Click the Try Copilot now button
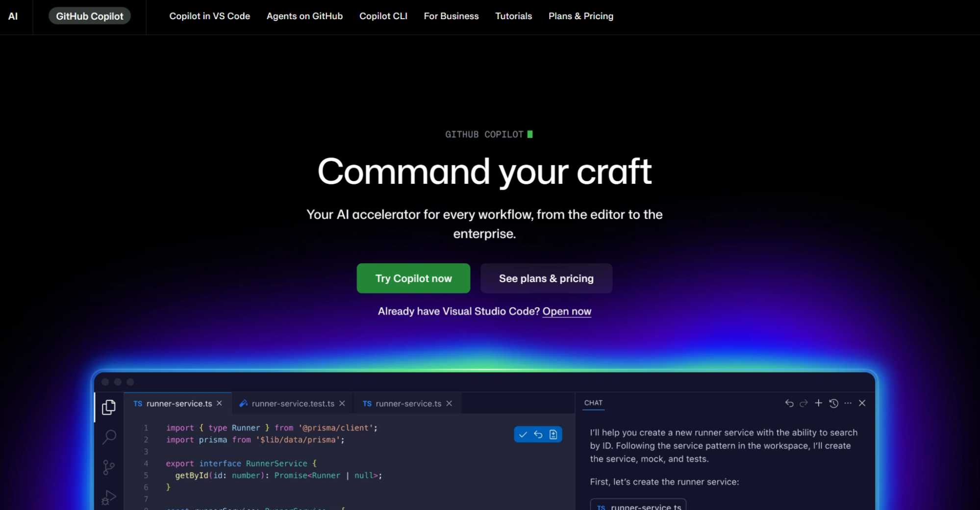980x510 pixels. point(413,279)
